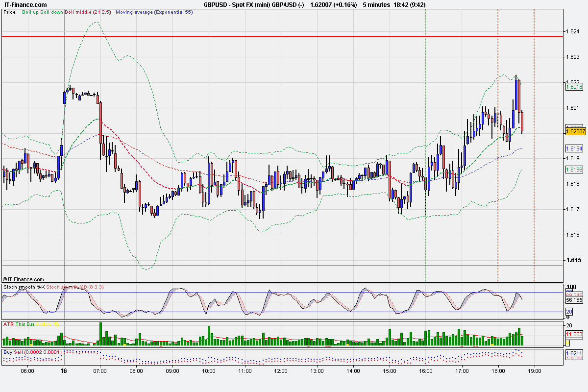Click the 11:00 time axis label
Image resolution: width=588 pixels, height=392 pixels.
click(245, 371)
